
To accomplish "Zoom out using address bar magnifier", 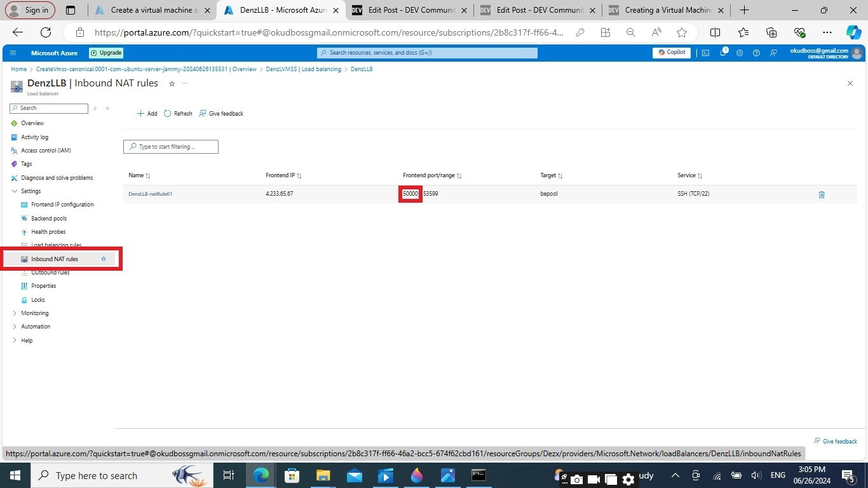I will pyautogui.click(x=630, y=32).
